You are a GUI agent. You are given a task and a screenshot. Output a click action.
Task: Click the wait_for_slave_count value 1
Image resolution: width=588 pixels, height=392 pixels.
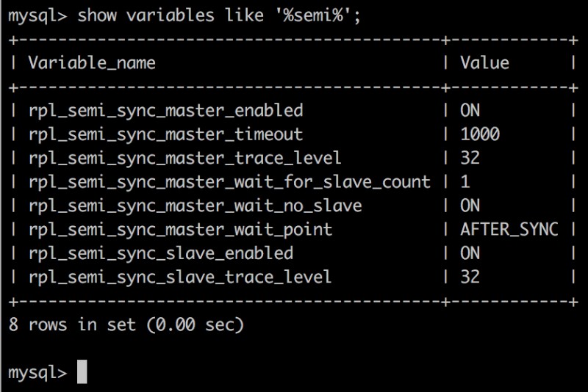[465, 181]
